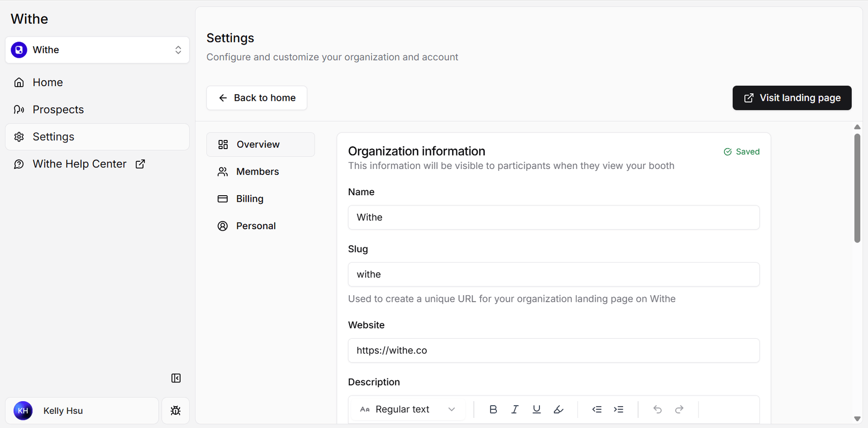This screenshot has width=868, height=428.
Task: Click the indent list icon
Action: coord(619,409)
